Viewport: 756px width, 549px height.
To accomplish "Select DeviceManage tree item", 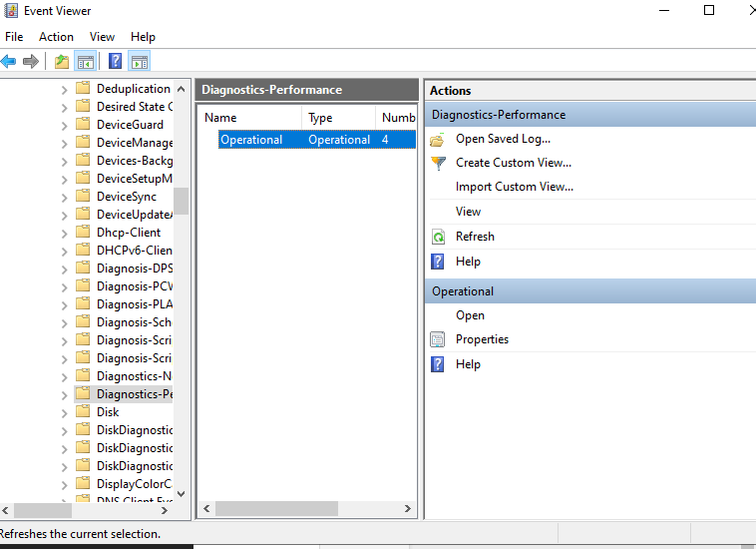I will click(x=135, y=143).
